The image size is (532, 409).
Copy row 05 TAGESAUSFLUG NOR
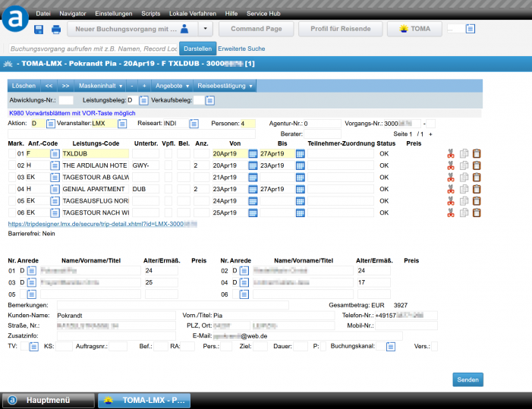tap(464, 201)
